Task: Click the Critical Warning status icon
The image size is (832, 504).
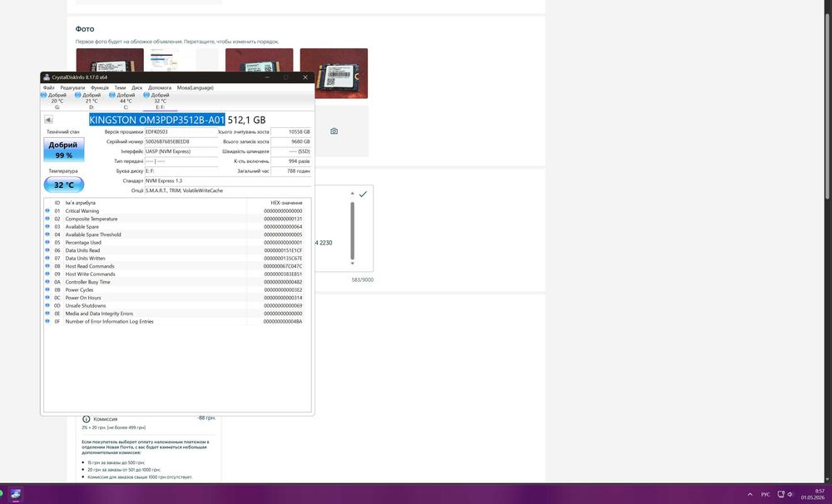Action: [x=47, y=210]
